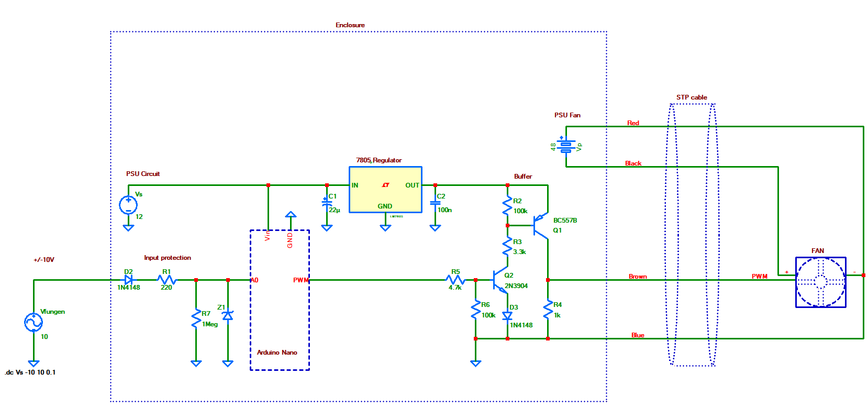868x407 pixels.
Task: Click the ground symbol below R6
Action: pos(475,364)
